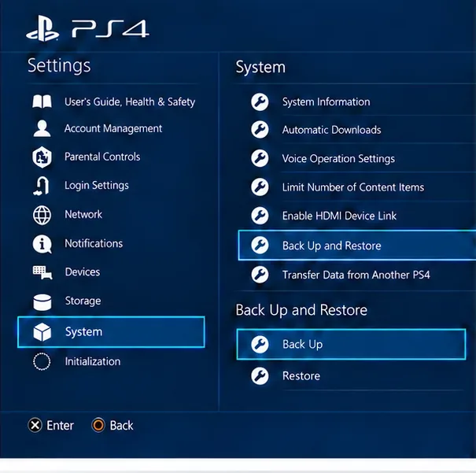The width and height of the screenshot is (476, 473).
Task: Open the Notifications settings entry
Action: 94,243
